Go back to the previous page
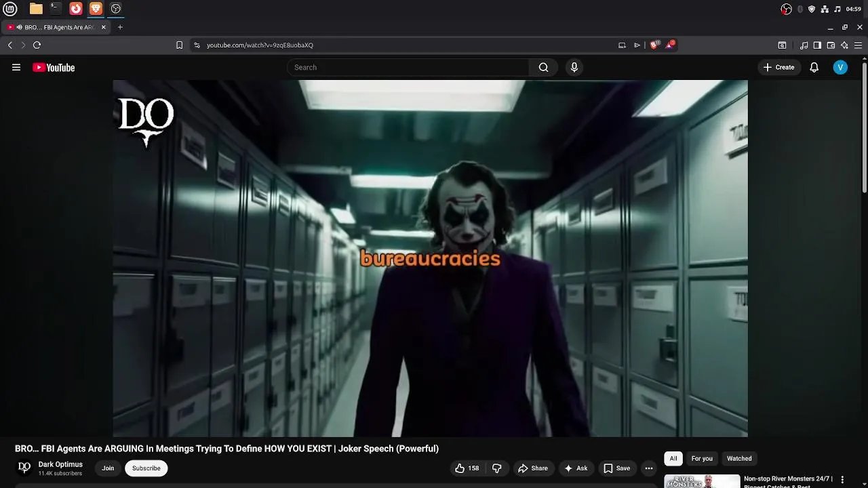 coord(10,45)
